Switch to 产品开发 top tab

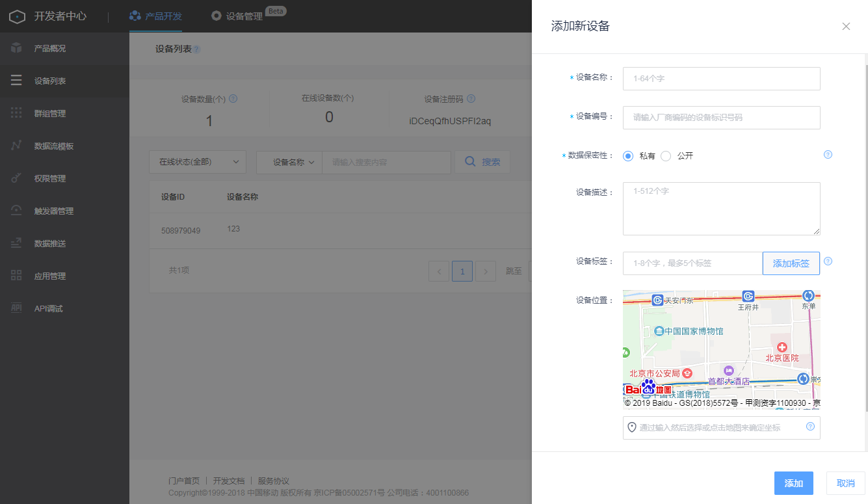[x=155, y=16]
